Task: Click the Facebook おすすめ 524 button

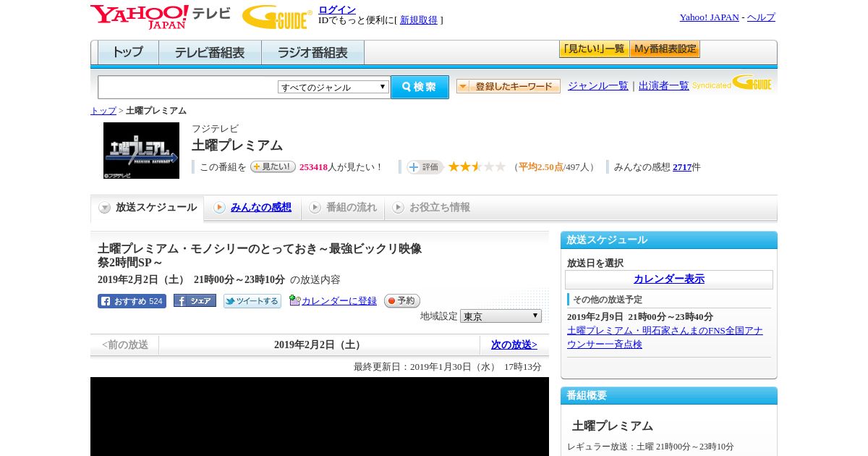Action: (132, 301)
